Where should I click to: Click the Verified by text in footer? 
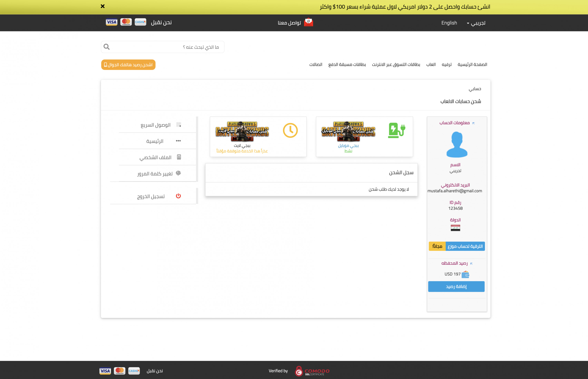point(278,371)
